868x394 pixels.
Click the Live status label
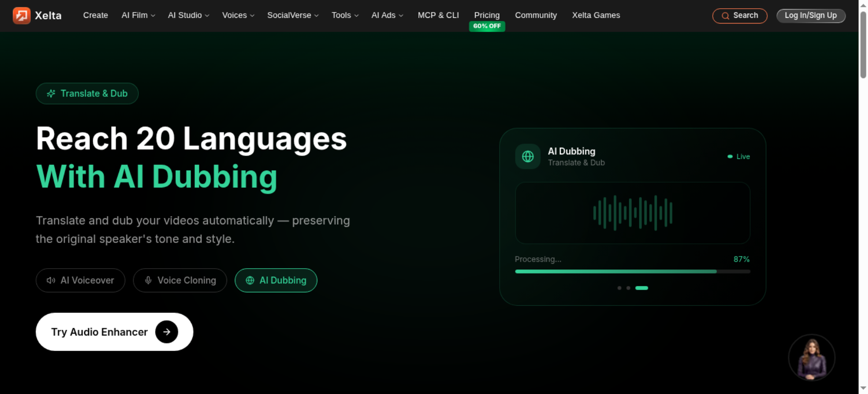[x=743, y=157]
